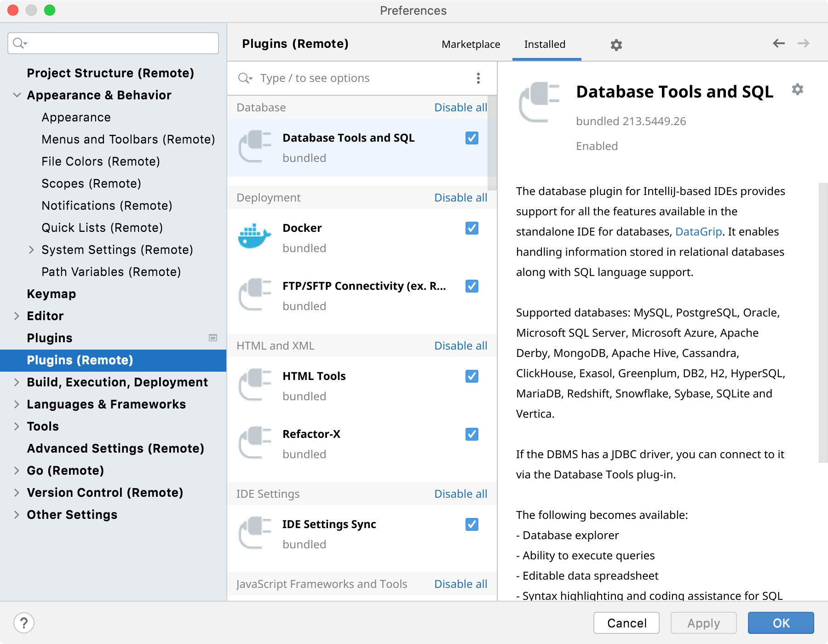This screenshot has width=828, height=644.
Task: Click the Cancel button
Action: 626,623
